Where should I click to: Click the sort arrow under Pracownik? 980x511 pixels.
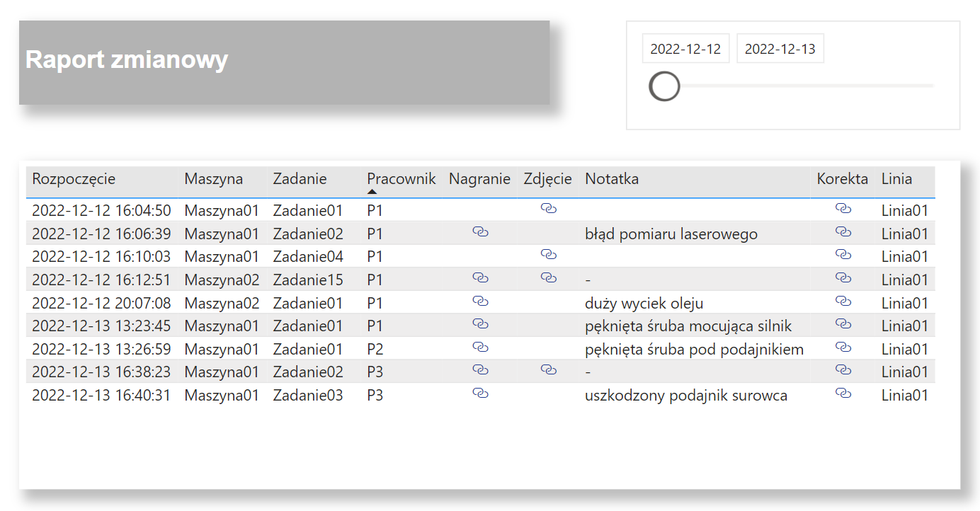tap(372, 191)
